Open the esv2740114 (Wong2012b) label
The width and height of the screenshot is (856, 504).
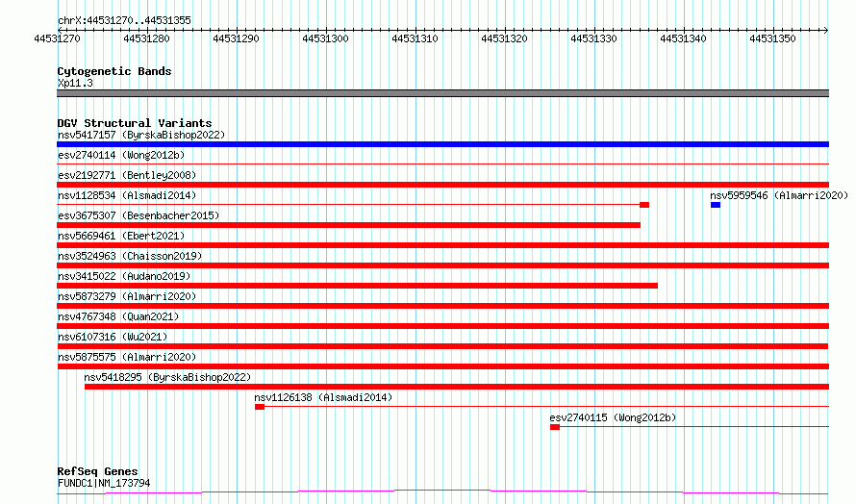tap(121, 155)
